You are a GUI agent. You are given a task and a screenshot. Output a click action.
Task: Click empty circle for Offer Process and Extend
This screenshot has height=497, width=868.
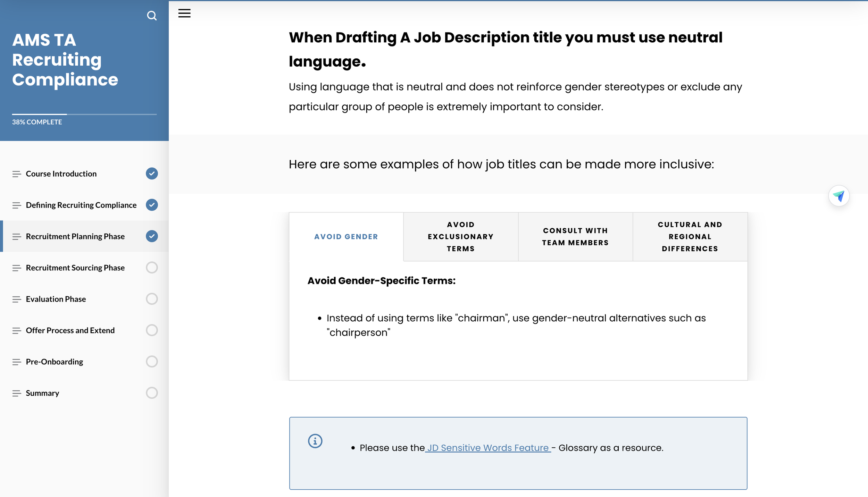click(x=152, y=330)
